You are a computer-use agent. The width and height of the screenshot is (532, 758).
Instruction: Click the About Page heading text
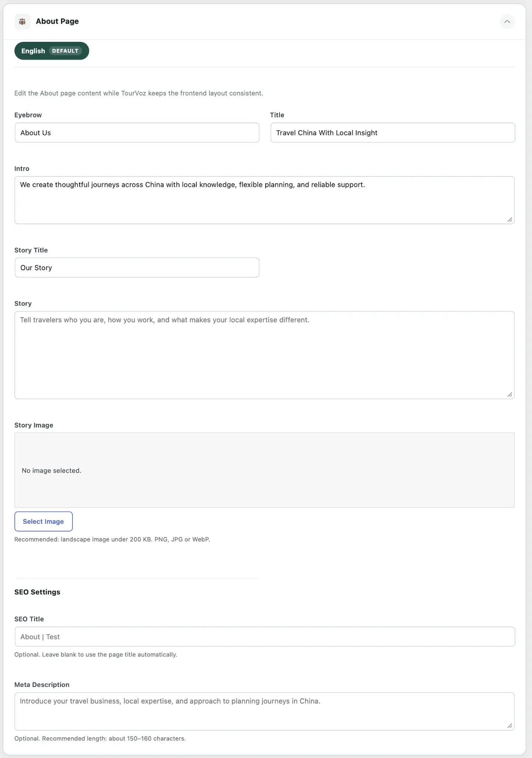click(57, 21)
